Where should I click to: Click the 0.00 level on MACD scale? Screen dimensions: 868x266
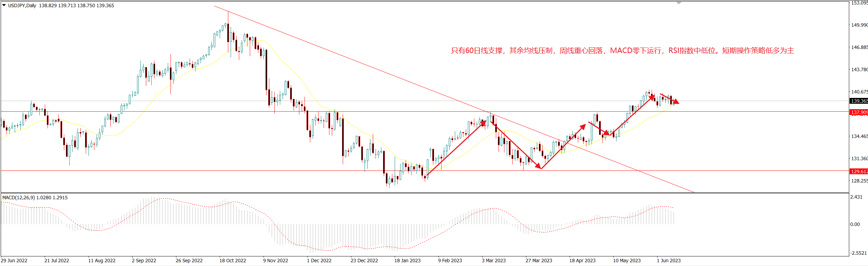[x=855, y=224]
